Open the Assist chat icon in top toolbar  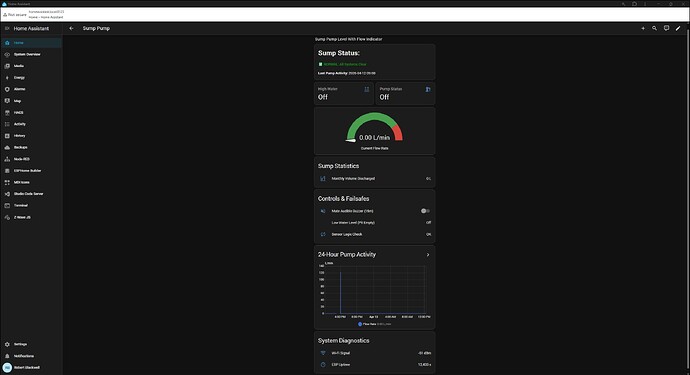666,28
